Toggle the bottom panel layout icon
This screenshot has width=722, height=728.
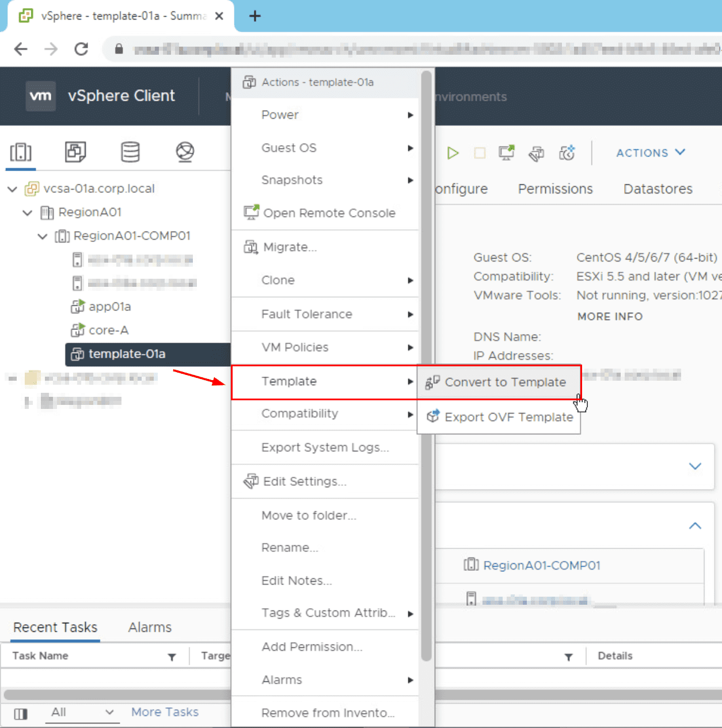tap(21, 714)
